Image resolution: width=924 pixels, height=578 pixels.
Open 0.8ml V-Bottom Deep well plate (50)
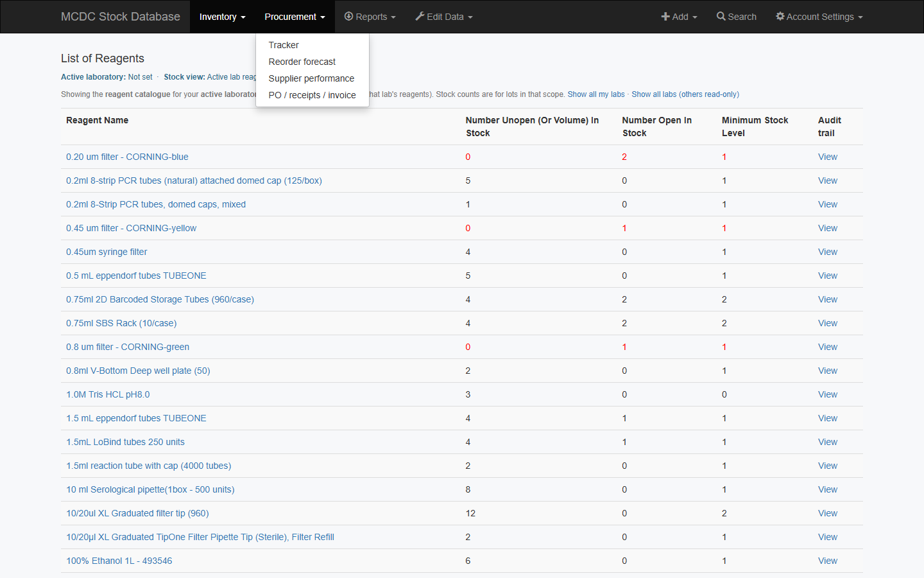[x=138, y=371]
